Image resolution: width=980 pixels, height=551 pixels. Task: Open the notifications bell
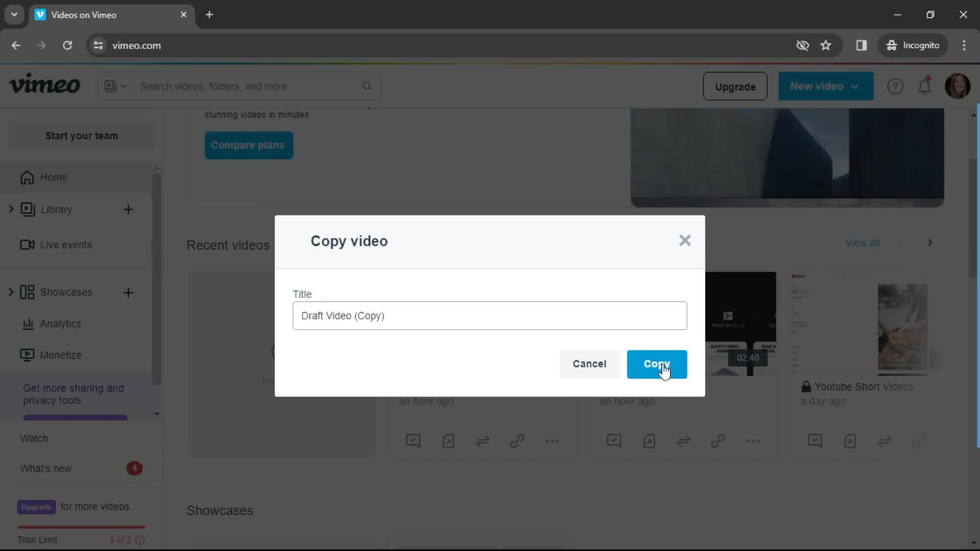coord(924,86)
